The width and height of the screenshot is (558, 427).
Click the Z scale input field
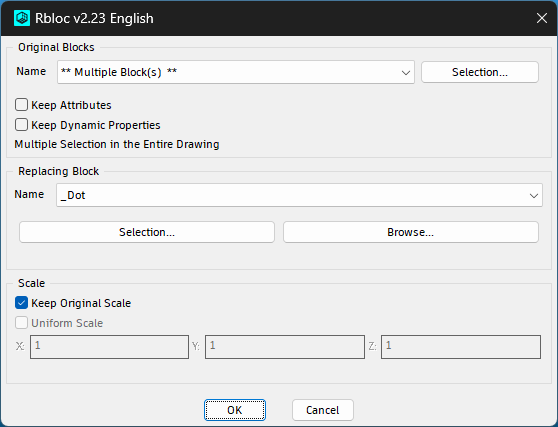461,347
